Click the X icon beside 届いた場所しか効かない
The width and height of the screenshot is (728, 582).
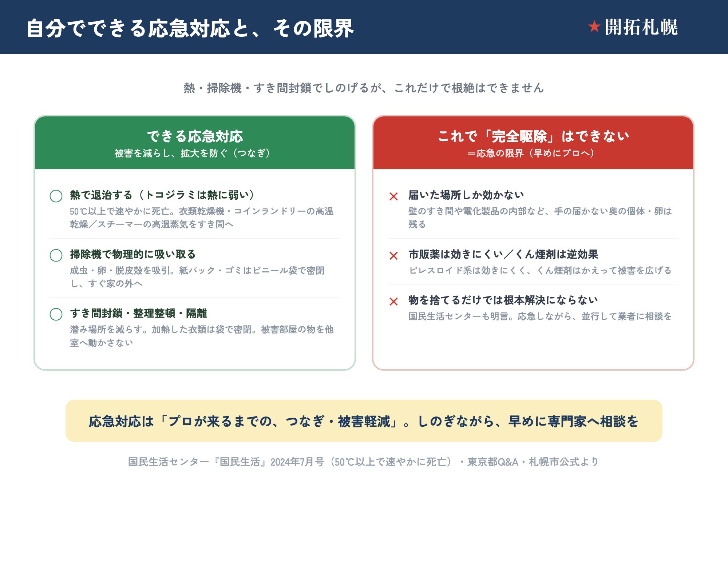[393, 196]
